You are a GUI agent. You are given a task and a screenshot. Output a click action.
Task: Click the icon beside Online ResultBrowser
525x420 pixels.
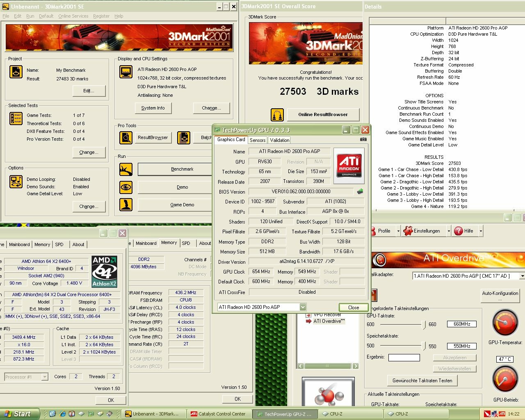277,114
